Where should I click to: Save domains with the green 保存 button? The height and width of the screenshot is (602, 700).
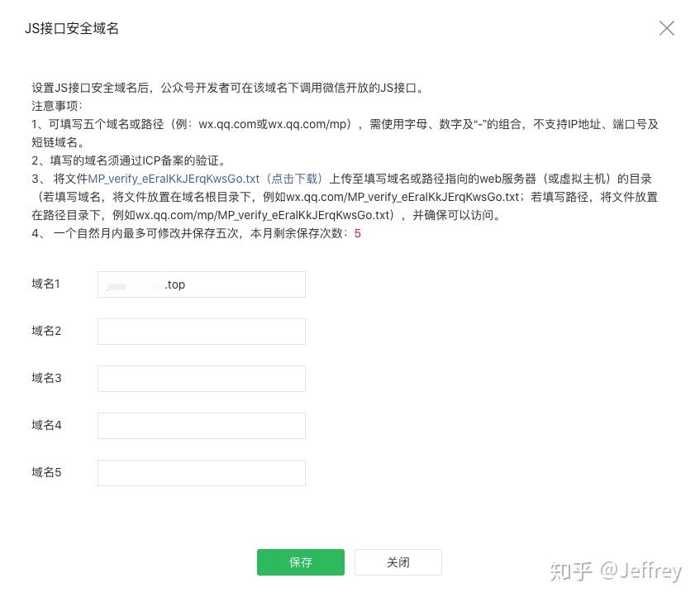[301, 562]
